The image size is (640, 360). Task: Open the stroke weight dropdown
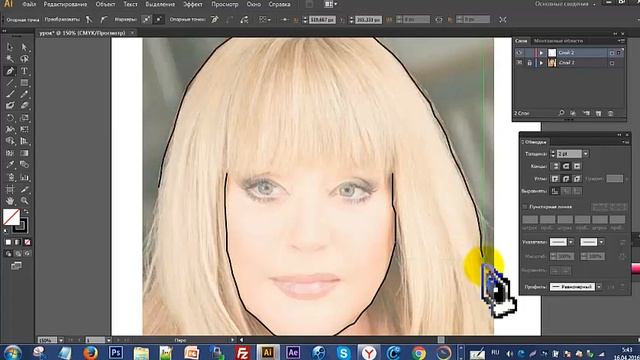coord(585,154)
